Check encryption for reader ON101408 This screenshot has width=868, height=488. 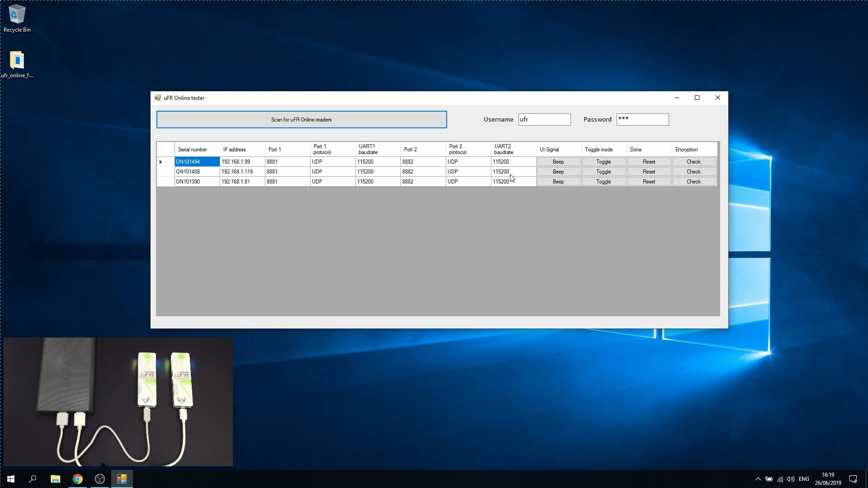pyautogui.click(x=694, y=172)
